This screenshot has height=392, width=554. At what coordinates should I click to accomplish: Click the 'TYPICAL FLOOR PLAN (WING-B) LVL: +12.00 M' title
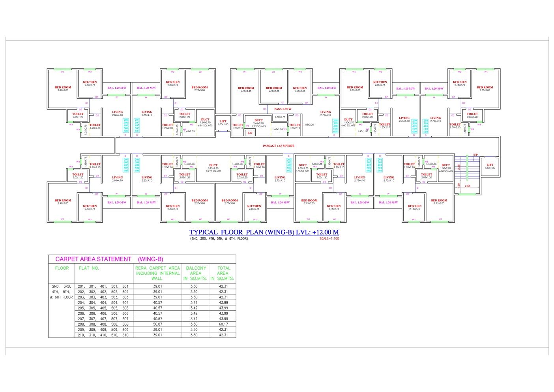(x=264, y=232)
